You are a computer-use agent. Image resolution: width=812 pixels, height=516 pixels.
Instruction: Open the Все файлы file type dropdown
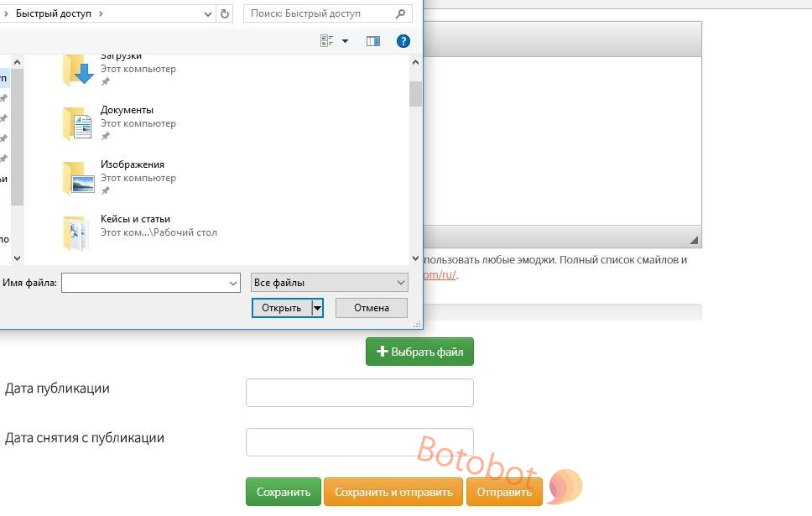pos(329,284)
